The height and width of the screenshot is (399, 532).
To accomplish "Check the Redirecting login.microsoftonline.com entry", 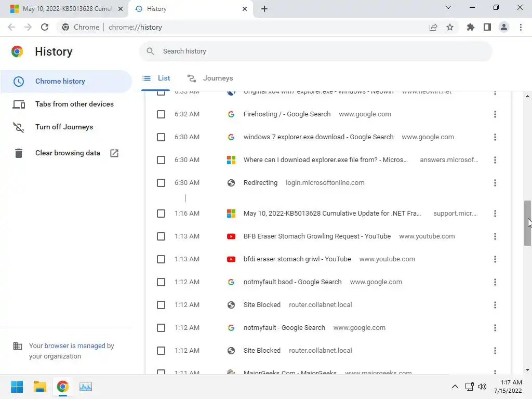I will coord(161,183).
